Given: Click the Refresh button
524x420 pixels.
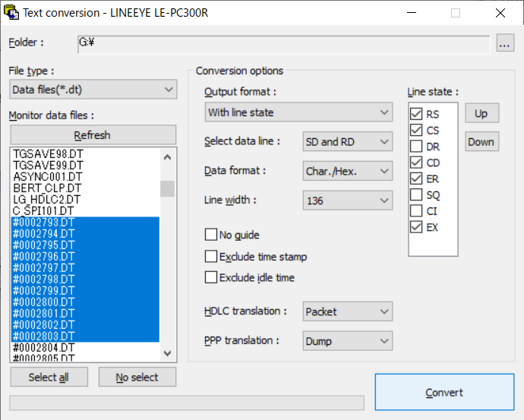Looking at the screenshot, I should click(93, 135).
